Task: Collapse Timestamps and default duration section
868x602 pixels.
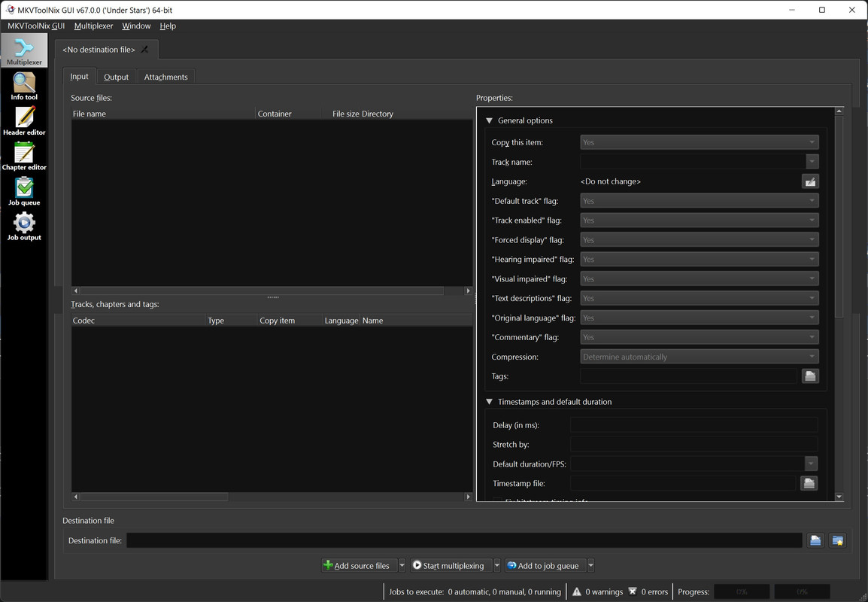Action: point(490,402)
